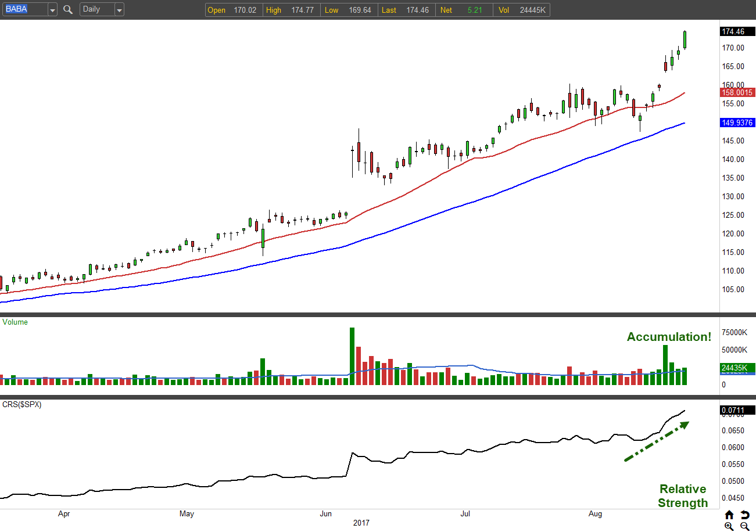Click the symbol search magnifier icon
Image resolution: width=756 pixels, height=532 pixels.
68,10
